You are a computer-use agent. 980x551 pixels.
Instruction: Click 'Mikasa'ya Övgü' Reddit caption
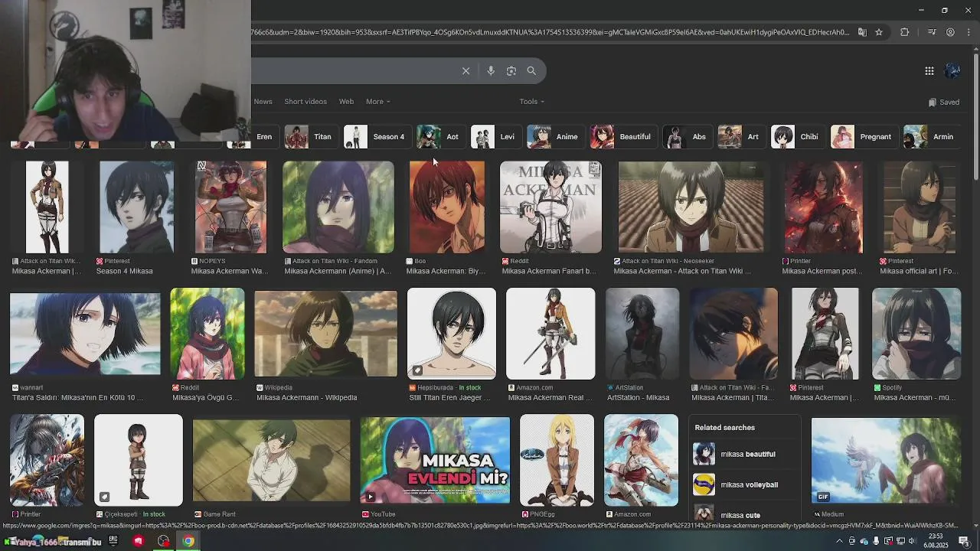205,398
